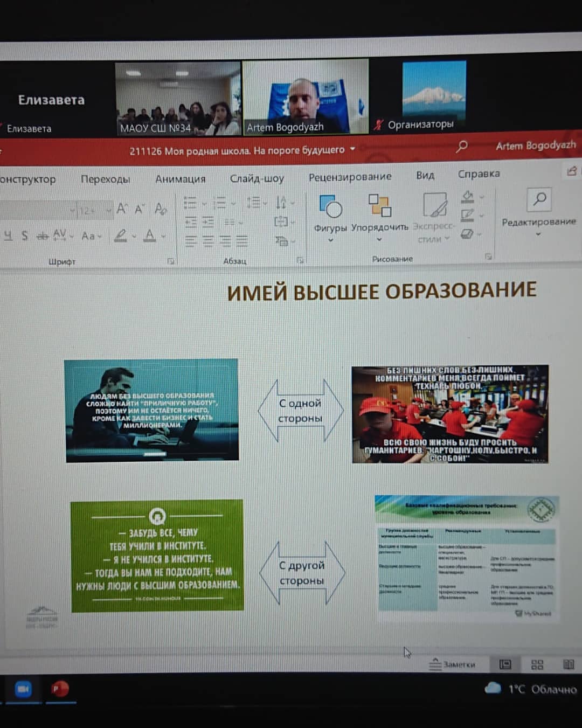
Task: Open the Анимация ribbon tab
Action: 180,178
